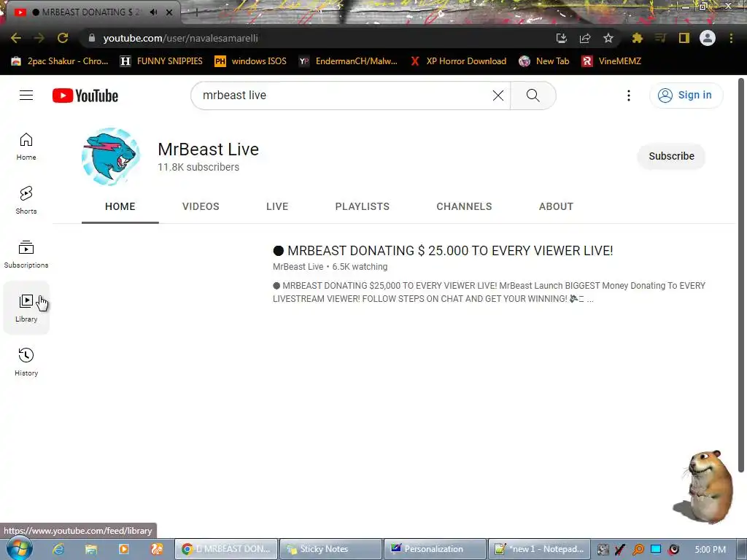Open Shorts in the sidebar
The height and width of the screenshot is (560, 747).
[26, 200]
